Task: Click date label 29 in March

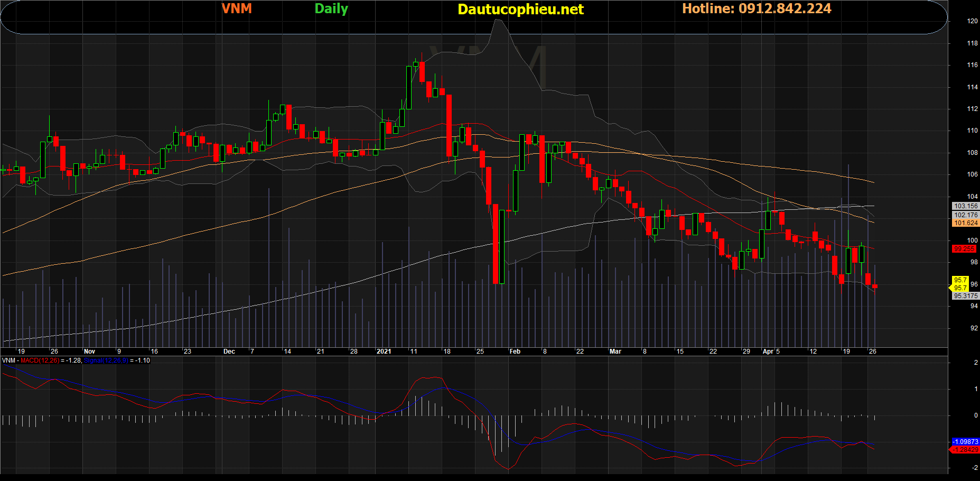Action: pos(746,351)
